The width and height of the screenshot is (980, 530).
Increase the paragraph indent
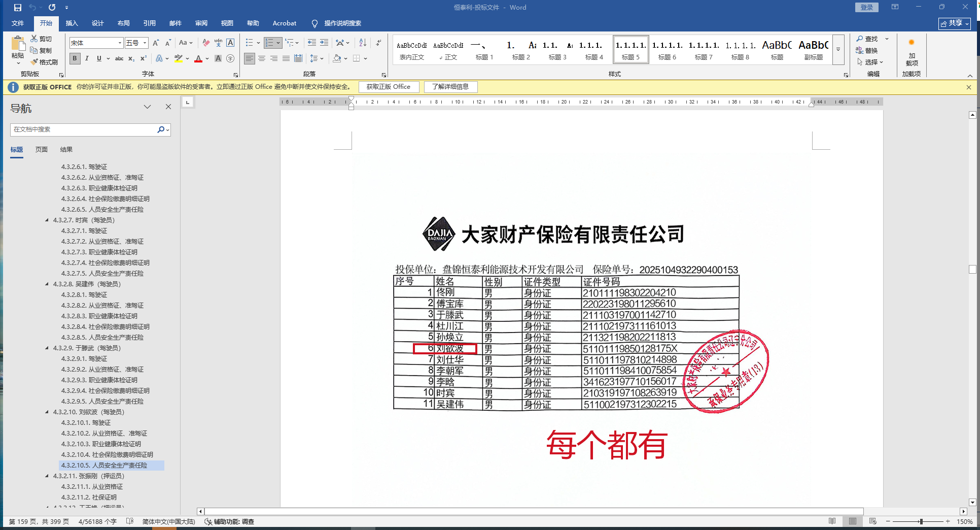(324, 43)
